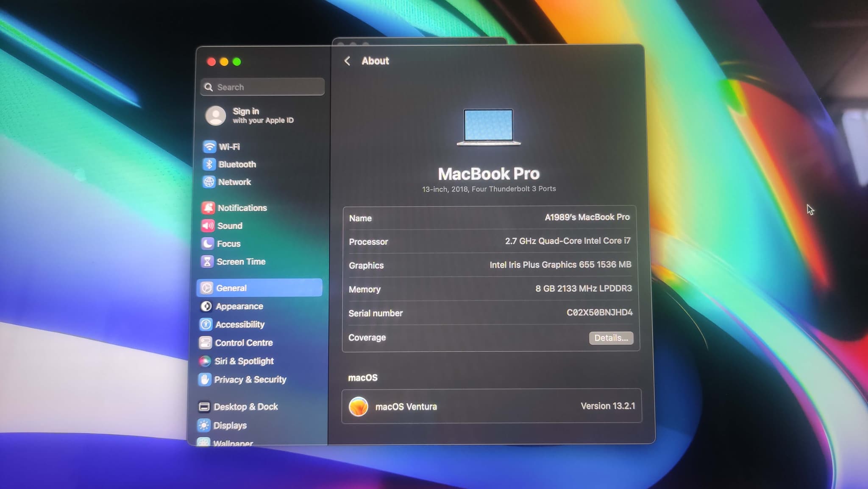The image size is (868, 489).
Task: Click the Processor row label
Action: 368,242
